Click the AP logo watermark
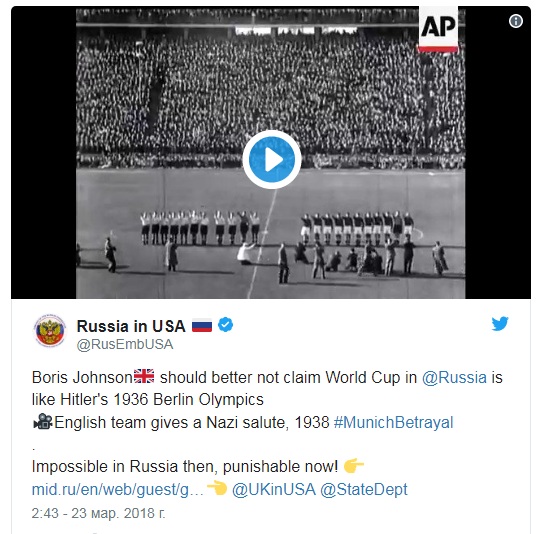Image resolution: width=539 pixels, height=534 pixels. coord(438,29)
